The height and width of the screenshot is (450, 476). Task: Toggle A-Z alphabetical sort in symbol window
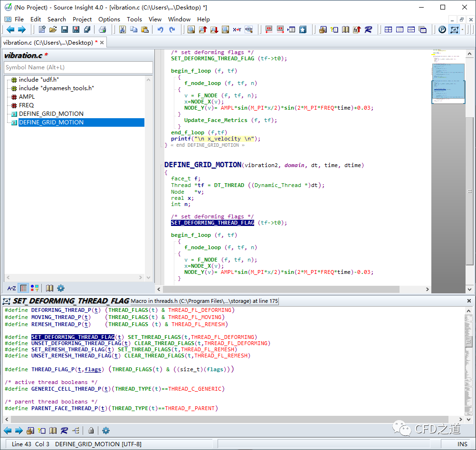(x=11, y=288)
